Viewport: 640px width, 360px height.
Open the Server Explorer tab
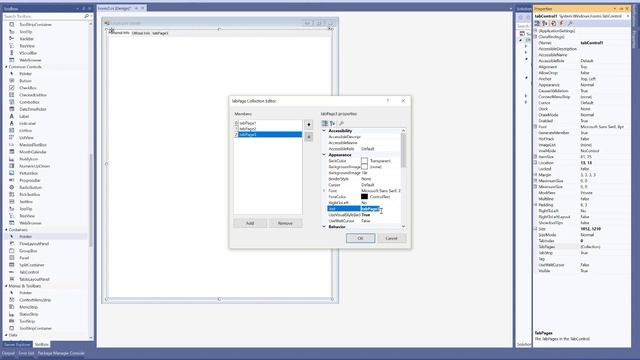[17, 344]
